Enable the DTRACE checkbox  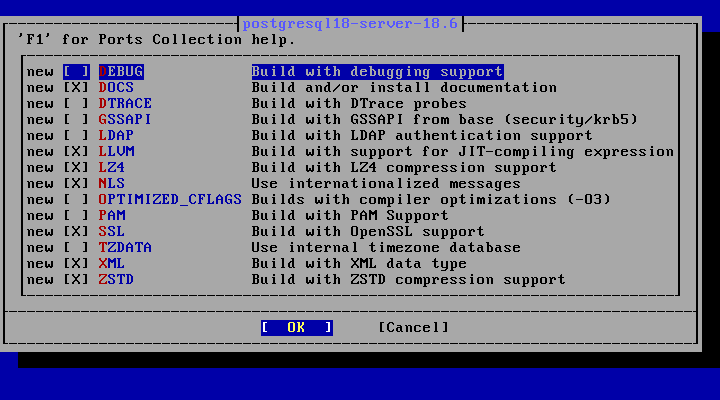tap(76, 104)
